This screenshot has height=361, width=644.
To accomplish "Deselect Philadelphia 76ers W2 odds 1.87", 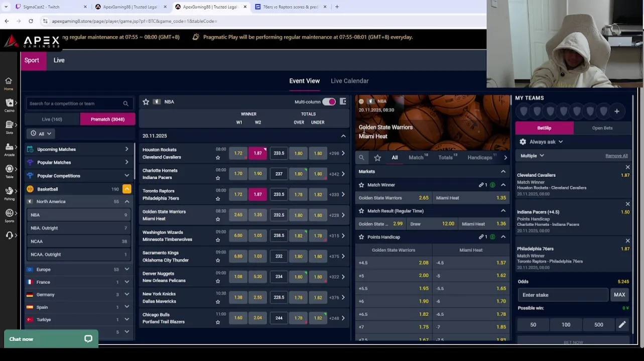I will (x=257, y=195).
